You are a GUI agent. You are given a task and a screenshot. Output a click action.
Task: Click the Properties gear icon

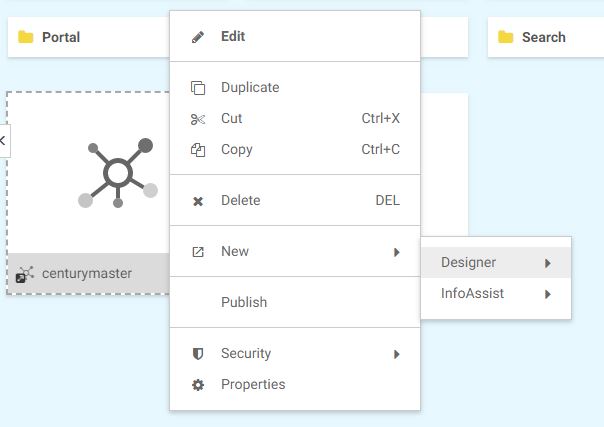click(x=198, y=385)
